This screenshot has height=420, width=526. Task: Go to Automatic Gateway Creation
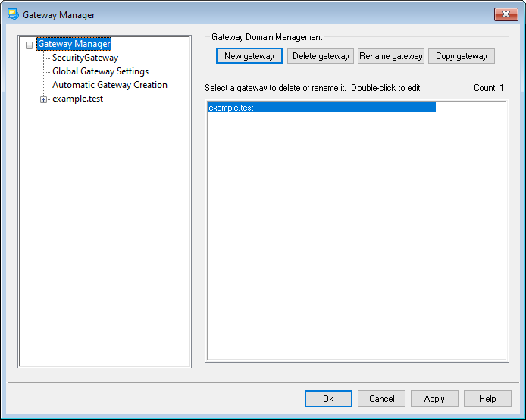110,85
